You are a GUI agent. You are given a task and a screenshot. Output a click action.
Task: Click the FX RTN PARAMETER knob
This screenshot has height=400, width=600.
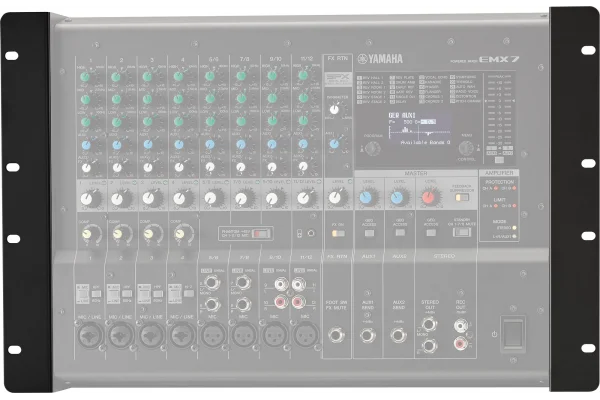[334, 110]
